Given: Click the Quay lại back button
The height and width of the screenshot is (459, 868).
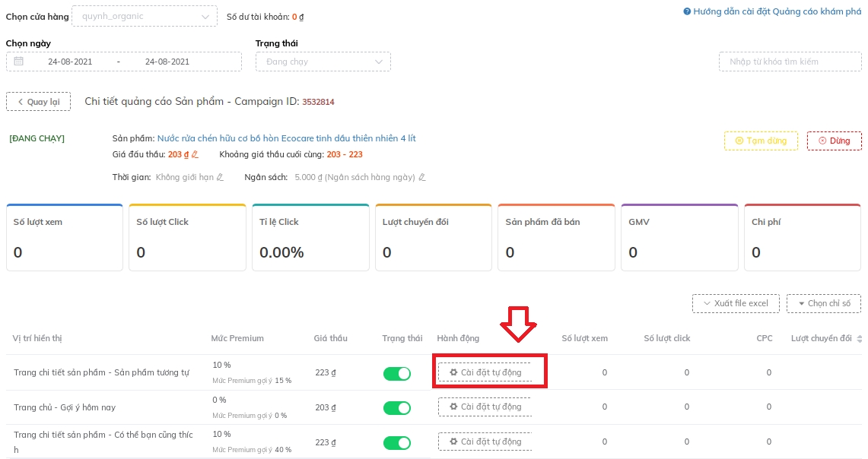Looking at the screenshot, I should 38,102.
